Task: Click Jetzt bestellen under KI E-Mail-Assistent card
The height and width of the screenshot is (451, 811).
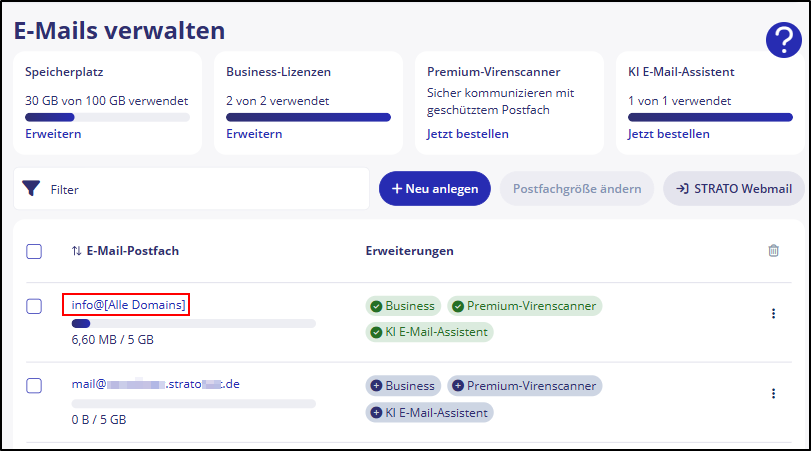Action: click(668, 134)
